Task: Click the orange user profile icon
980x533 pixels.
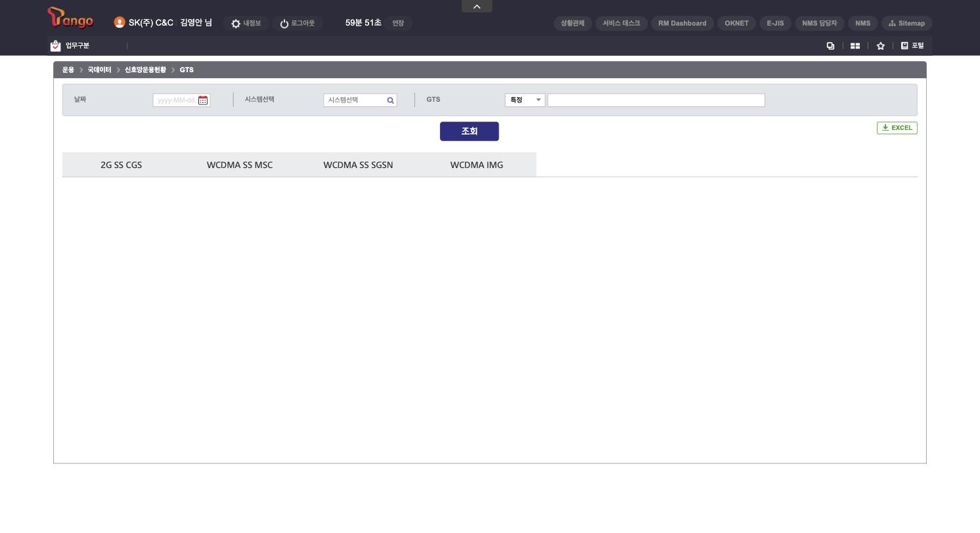Action: coord(119,22)
